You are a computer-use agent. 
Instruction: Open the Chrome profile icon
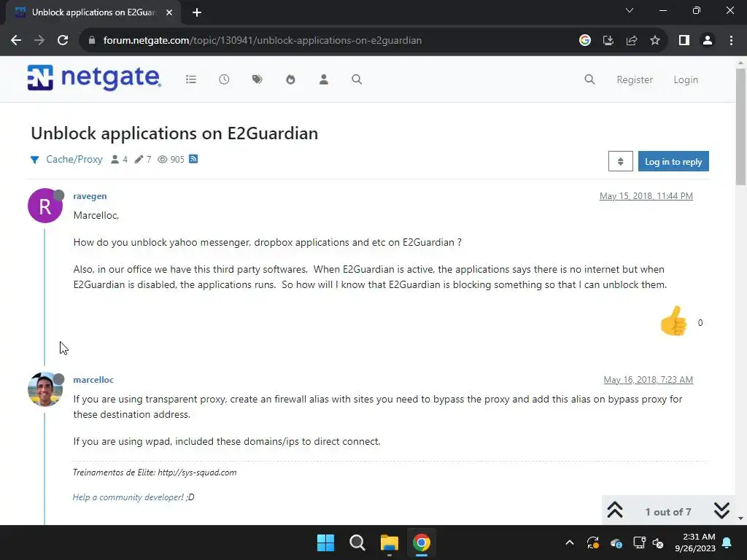point(708,41)
